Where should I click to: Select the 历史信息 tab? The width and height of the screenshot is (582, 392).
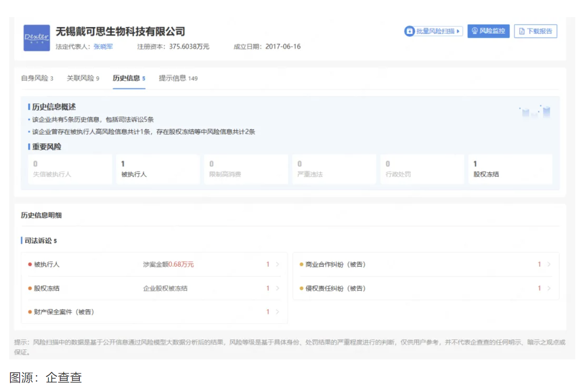click(x=129, y=78)
